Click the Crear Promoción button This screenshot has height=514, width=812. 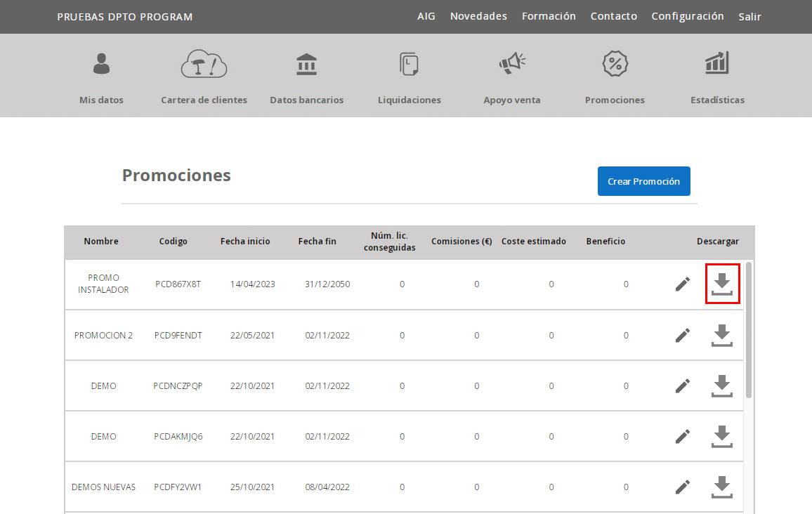643,181
